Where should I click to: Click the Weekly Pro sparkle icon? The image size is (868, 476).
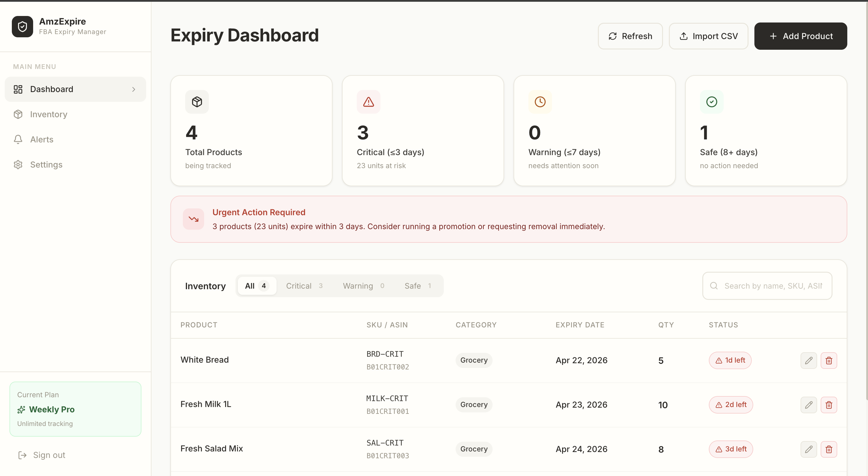click(21, 410)
